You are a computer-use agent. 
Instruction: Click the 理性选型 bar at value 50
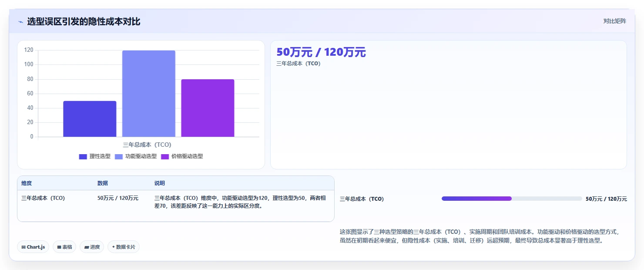click(90, 119)
